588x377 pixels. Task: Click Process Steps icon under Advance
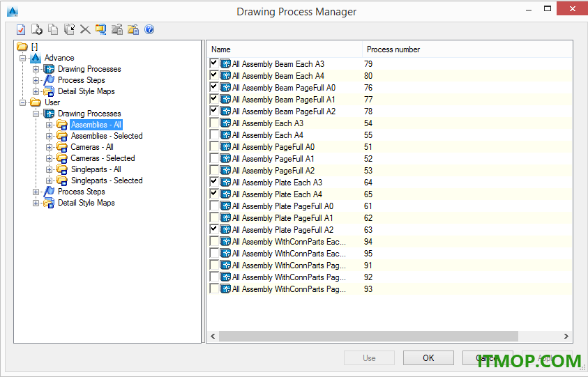49,80
